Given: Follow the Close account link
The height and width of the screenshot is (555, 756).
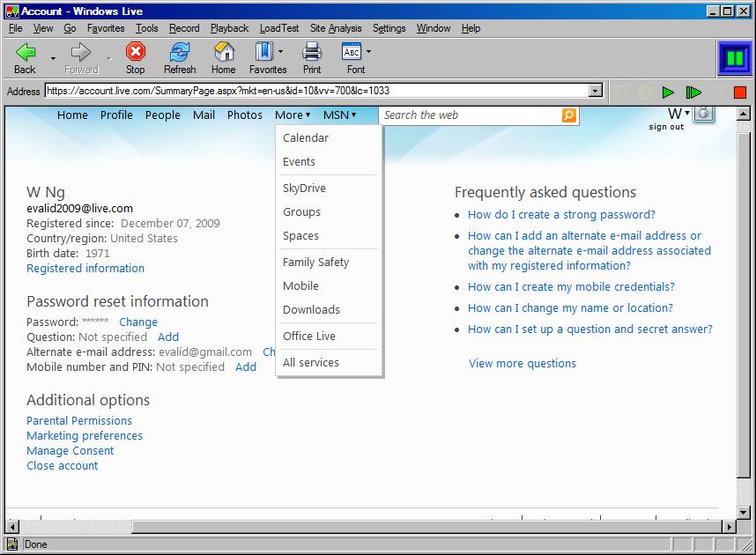Looking at the screenshot, I should [62, 465].
